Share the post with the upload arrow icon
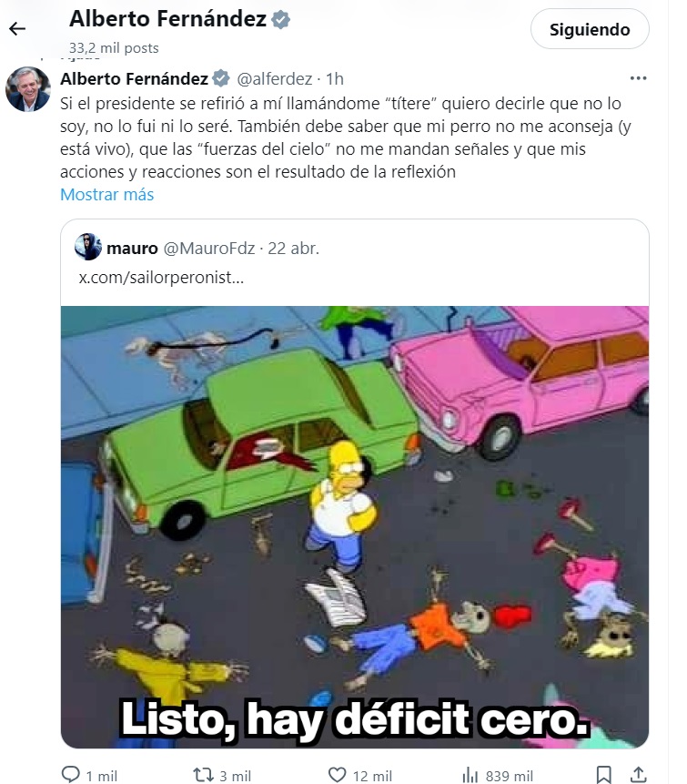Screen dimensions: 687x784 (x=638, y=775)
